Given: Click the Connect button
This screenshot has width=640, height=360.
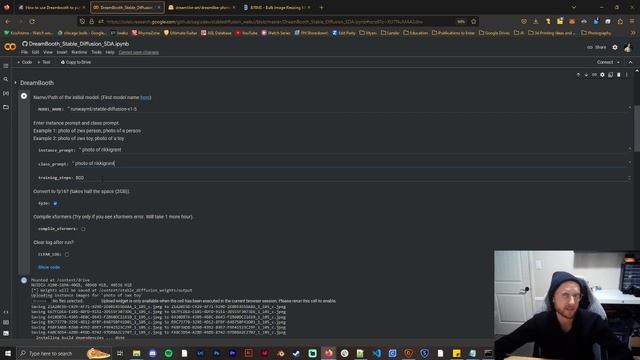Looking at the screenshot, I should click(605, 62).
